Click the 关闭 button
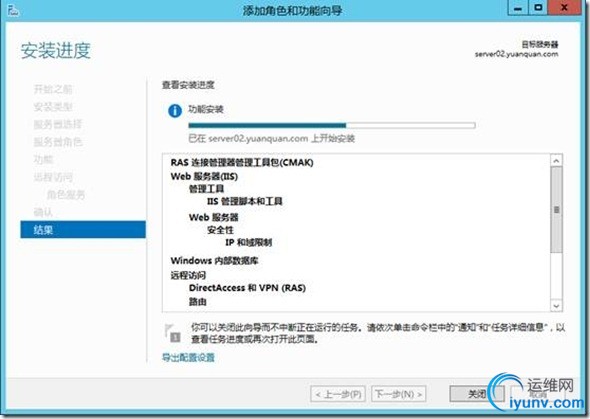The image size is (590, 419). (x=477, y=394)
